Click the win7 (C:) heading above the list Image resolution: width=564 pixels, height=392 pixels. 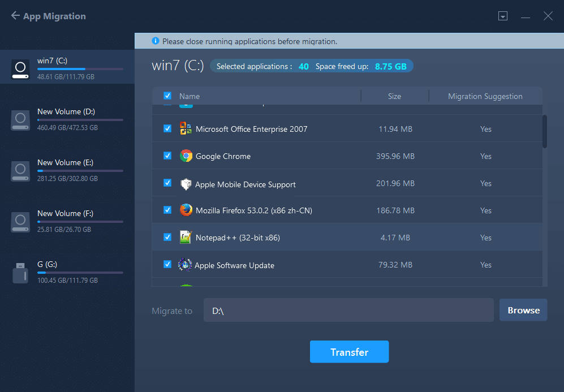pos(178,66)
